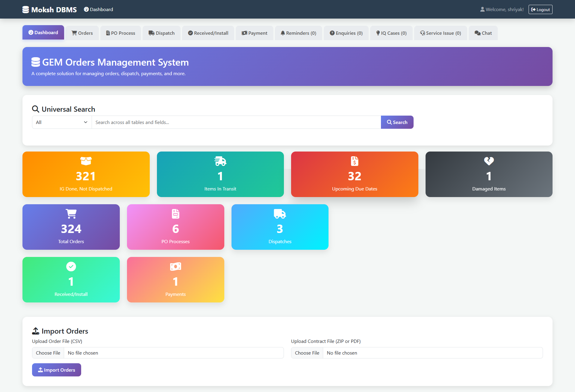Click the broken heart icon on Damaged Items card
The width and height of the screenshot is (575, 392).
(489, 161)
